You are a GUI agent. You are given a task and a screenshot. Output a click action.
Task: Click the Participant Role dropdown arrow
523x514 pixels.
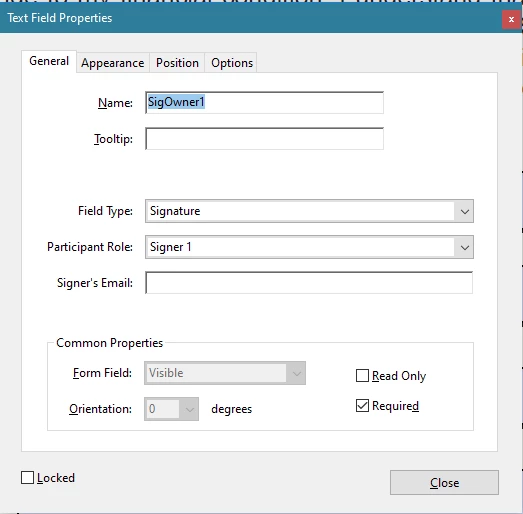tap(464, 247)
